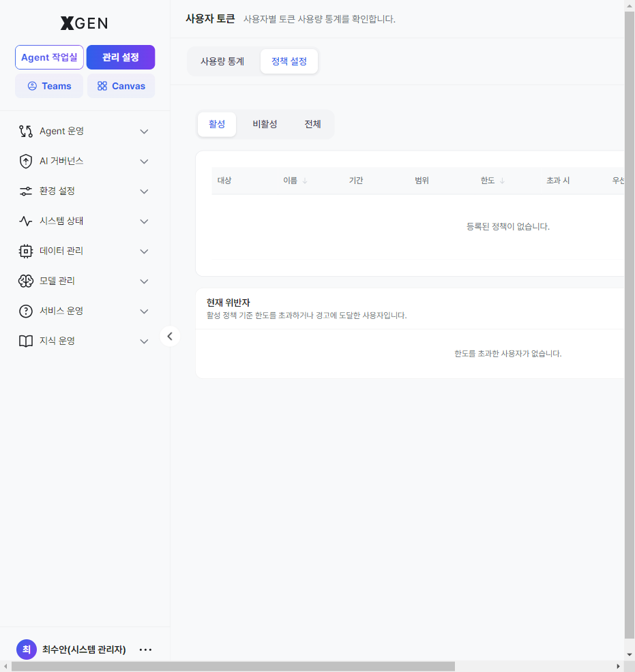Click the 환경 설정 sliders icon
The height and width of the screenshot is (672, 635).
point(26,191)
